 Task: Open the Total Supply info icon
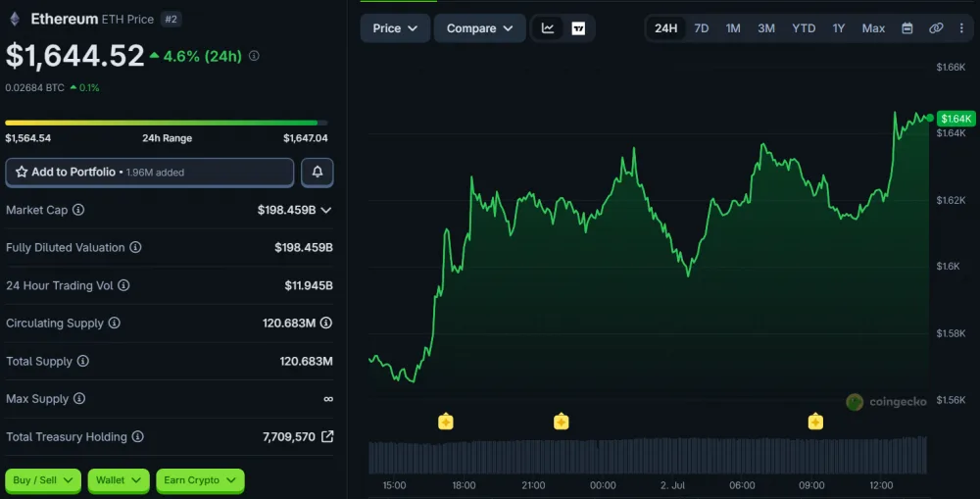point(82,362)
